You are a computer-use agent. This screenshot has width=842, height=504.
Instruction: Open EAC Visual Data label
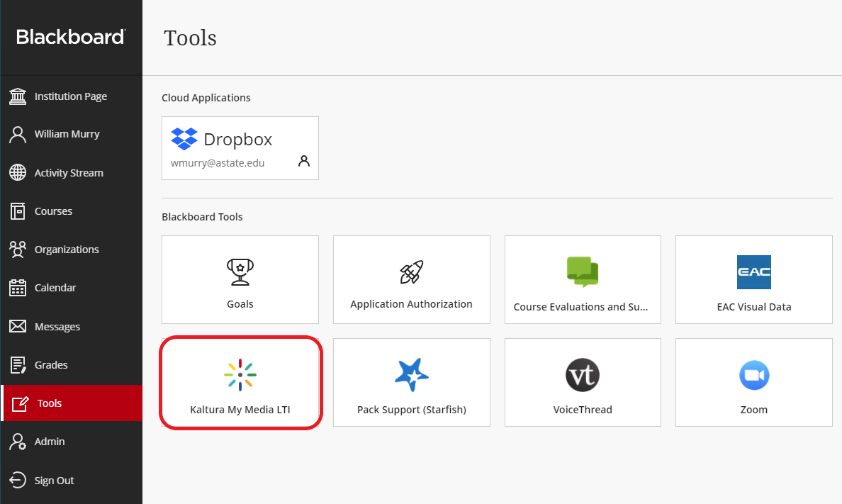click(x=754, y=307)
